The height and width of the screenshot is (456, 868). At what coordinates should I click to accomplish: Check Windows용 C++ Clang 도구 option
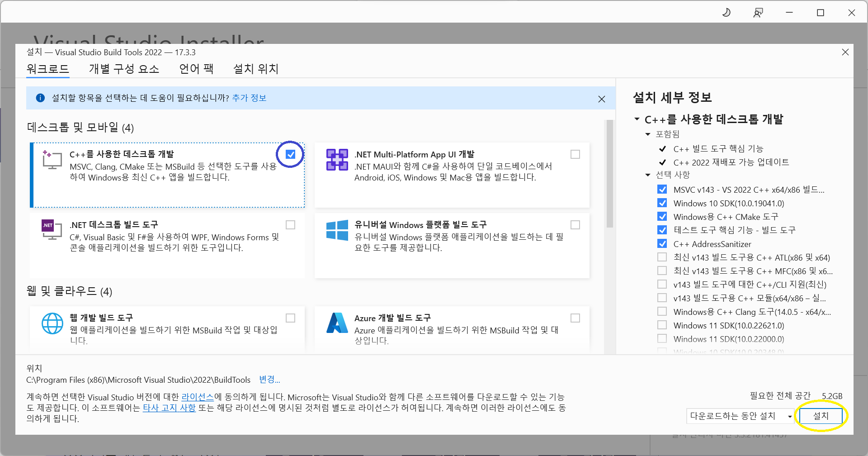coord(662,312)
